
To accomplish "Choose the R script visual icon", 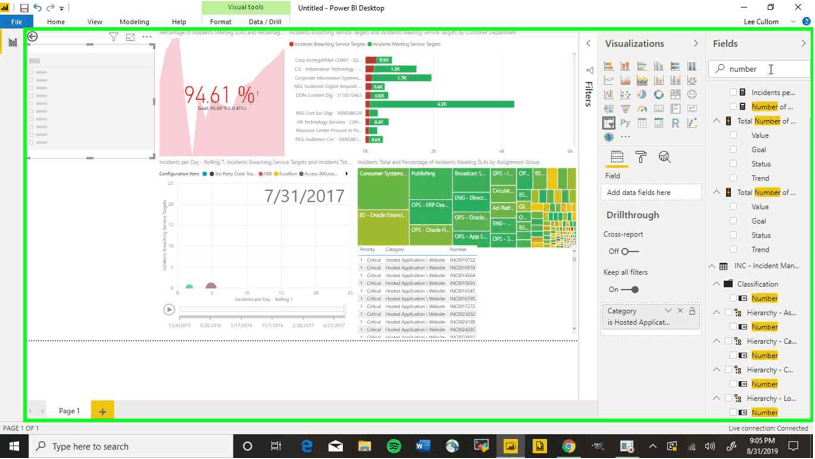I will pos(675,123).
